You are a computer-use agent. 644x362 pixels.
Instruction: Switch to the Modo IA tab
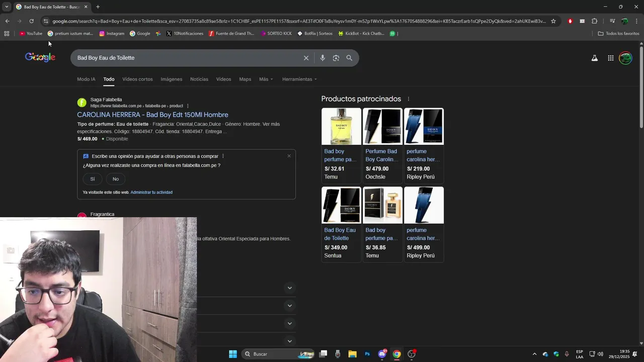point(86,79)
